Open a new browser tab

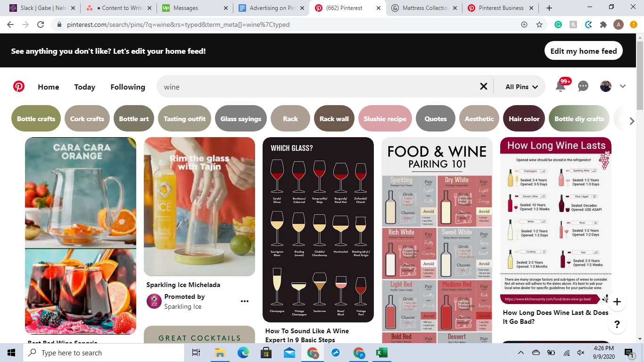pos(549,8)
